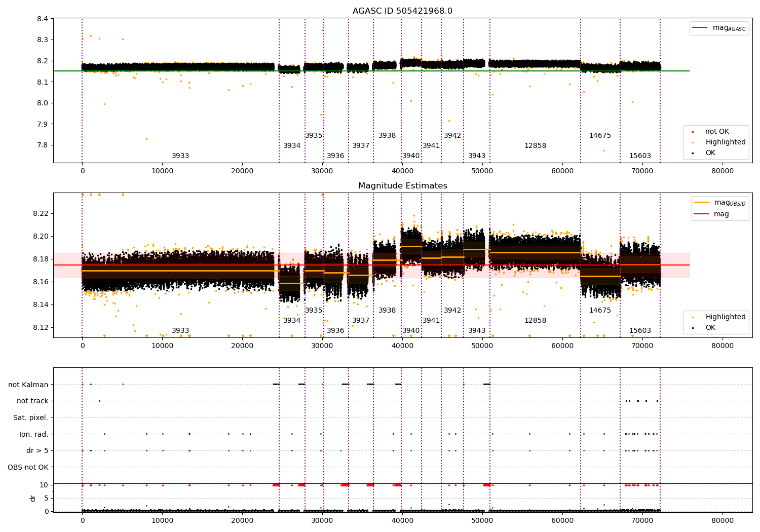Click obsid label 3941 in the AGASC ID plot
This screenshot has width=760, height=532.
click(431, 145)
